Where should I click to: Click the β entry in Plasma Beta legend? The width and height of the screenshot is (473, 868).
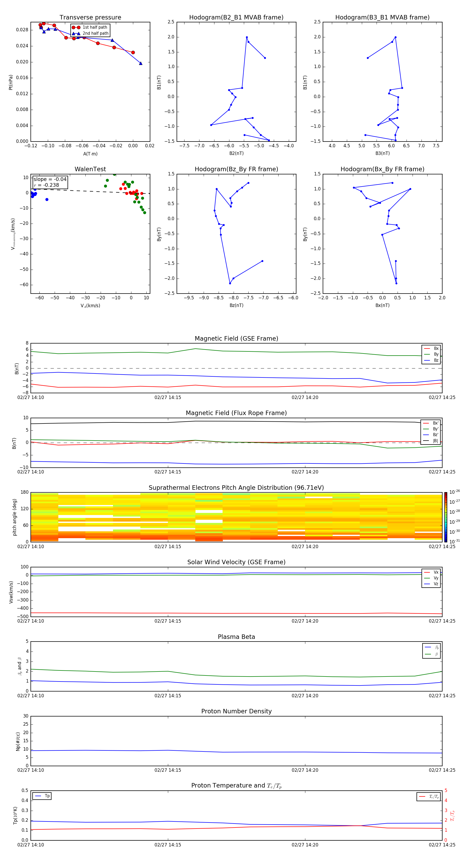[x=431, y=654]
